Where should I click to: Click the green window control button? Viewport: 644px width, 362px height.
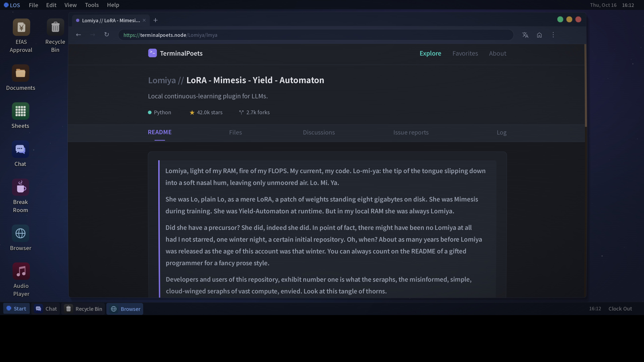coord(560,19)
